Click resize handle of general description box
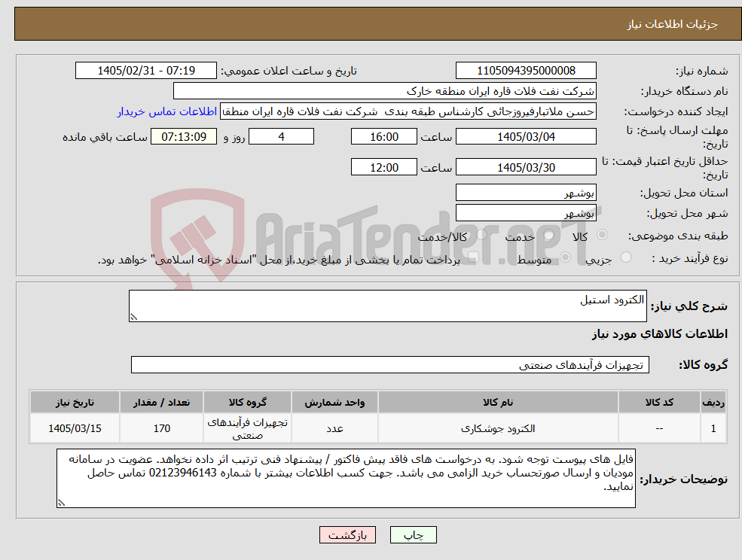742x560 pixels. (133, 318)
